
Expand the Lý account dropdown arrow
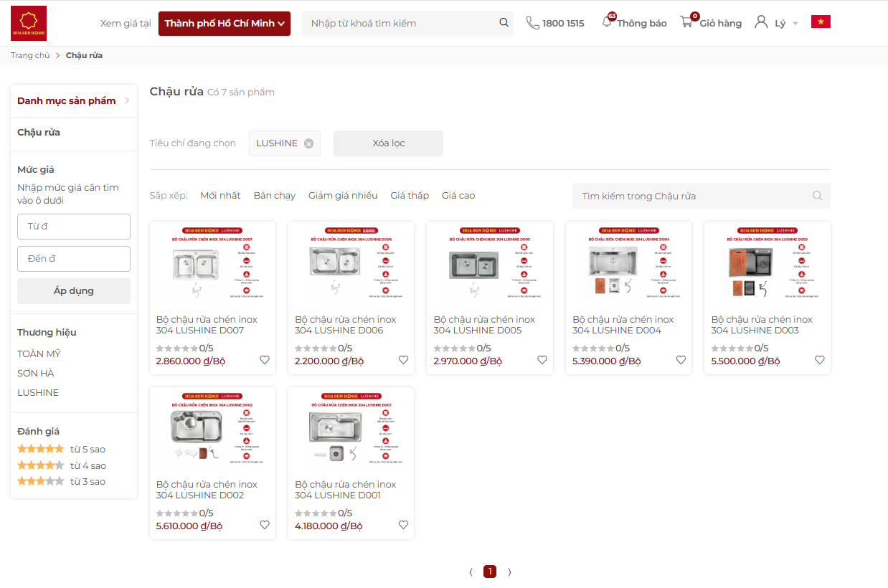tap(795, 24)
